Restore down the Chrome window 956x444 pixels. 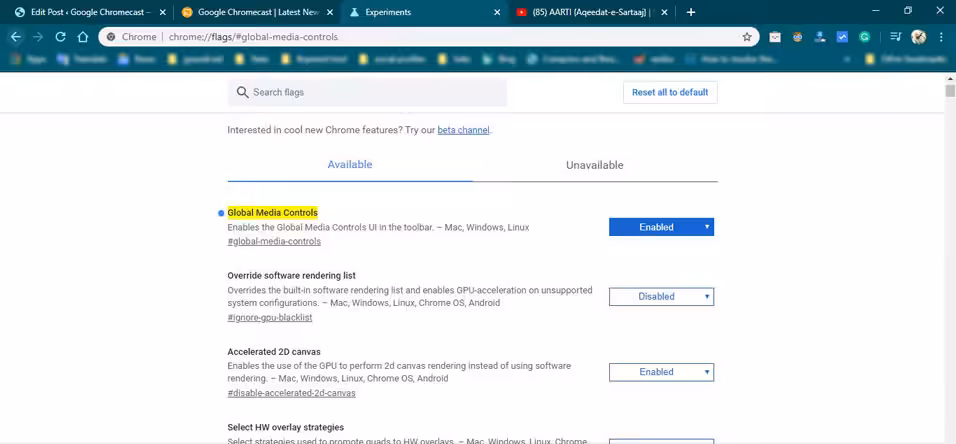point(908,10)
